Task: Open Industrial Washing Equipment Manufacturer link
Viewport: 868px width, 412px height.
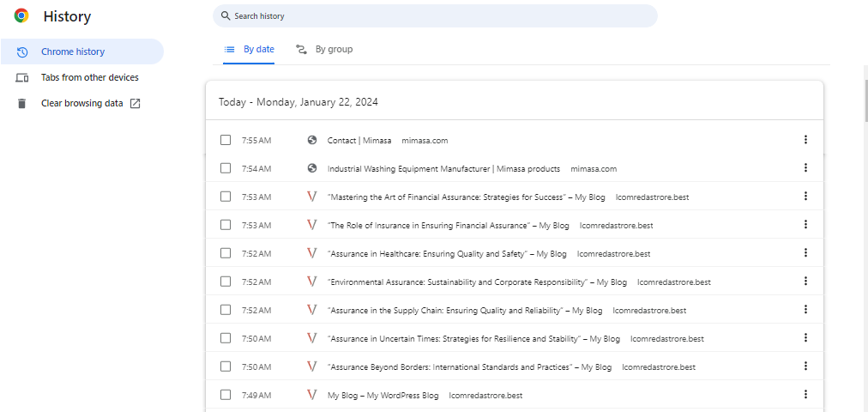Action: pyautogui.click(x=443, y=169)
